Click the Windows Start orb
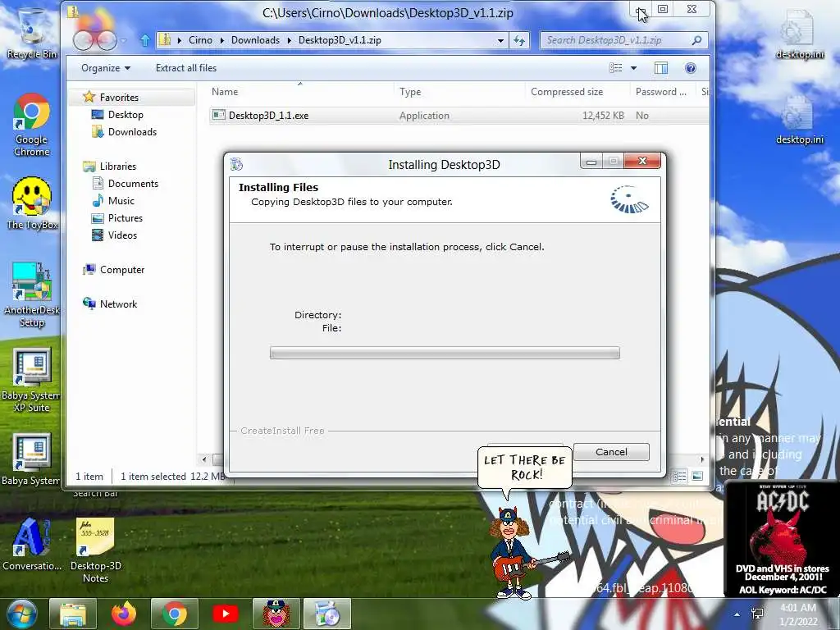The image size is (840, 630). 21,614
